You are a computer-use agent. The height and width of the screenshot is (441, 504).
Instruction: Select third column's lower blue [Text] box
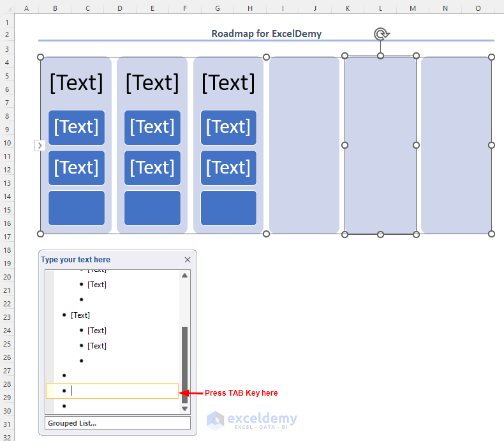[228, 168]
